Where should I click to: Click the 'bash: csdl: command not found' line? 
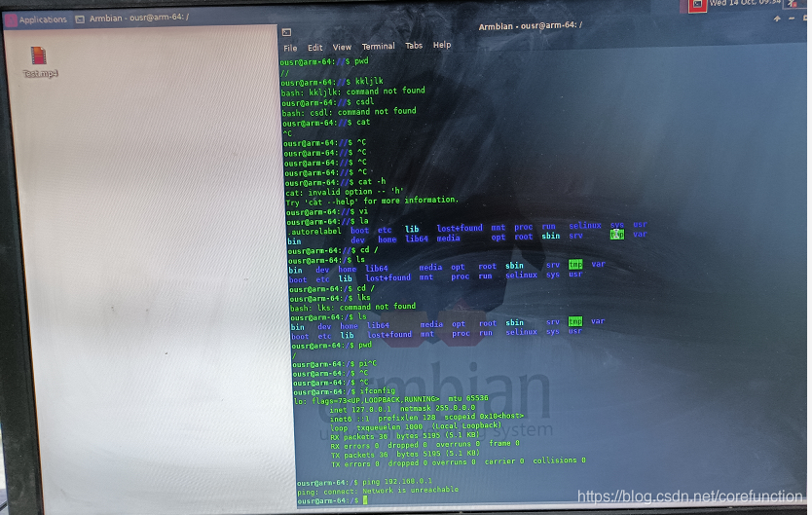click(x=349, y=112)
